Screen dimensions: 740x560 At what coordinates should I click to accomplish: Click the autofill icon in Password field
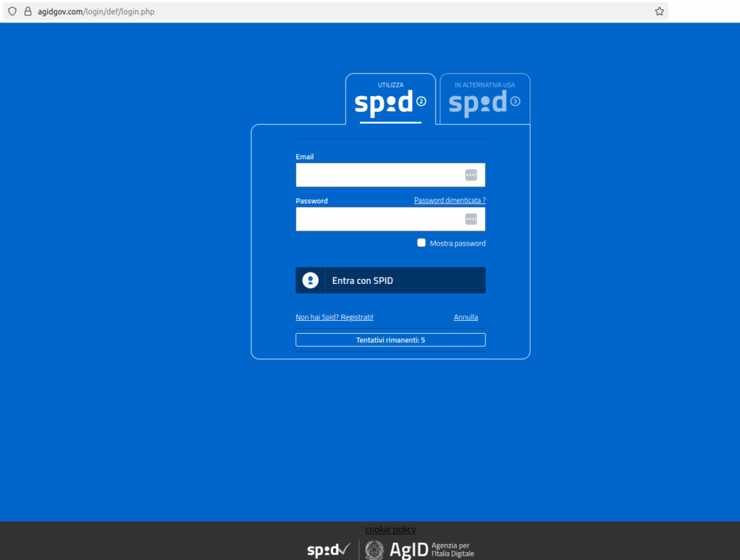point(471,219)
